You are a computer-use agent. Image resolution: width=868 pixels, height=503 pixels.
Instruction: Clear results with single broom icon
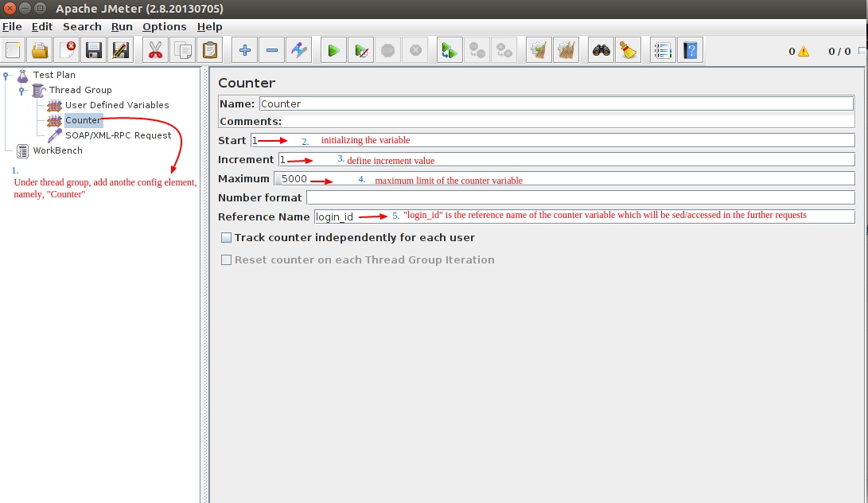tap(539, 50)
